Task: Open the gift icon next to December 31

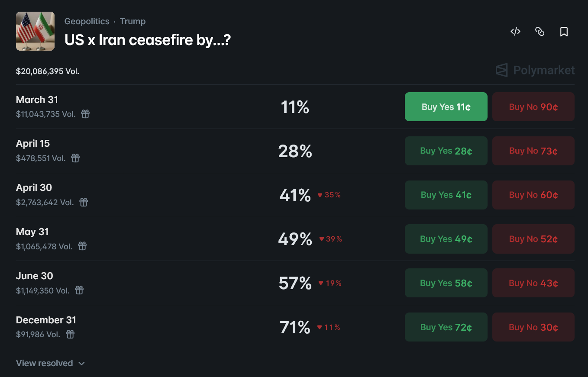Action: [70, 335]
